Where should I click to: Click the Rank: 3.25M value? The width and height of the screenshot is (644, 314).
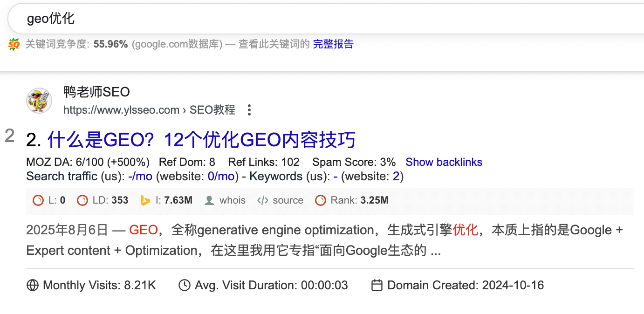[x=360, y=200]
